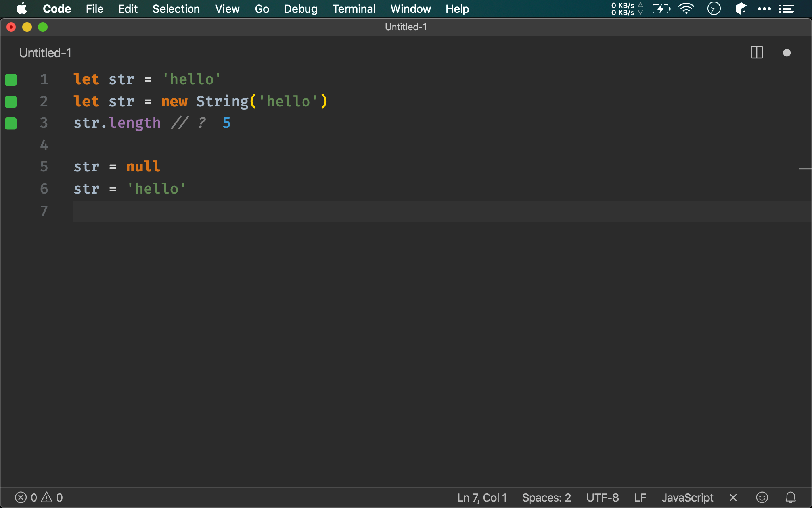
Task: Click the smiley feedback icon
Action: point(762,497)
